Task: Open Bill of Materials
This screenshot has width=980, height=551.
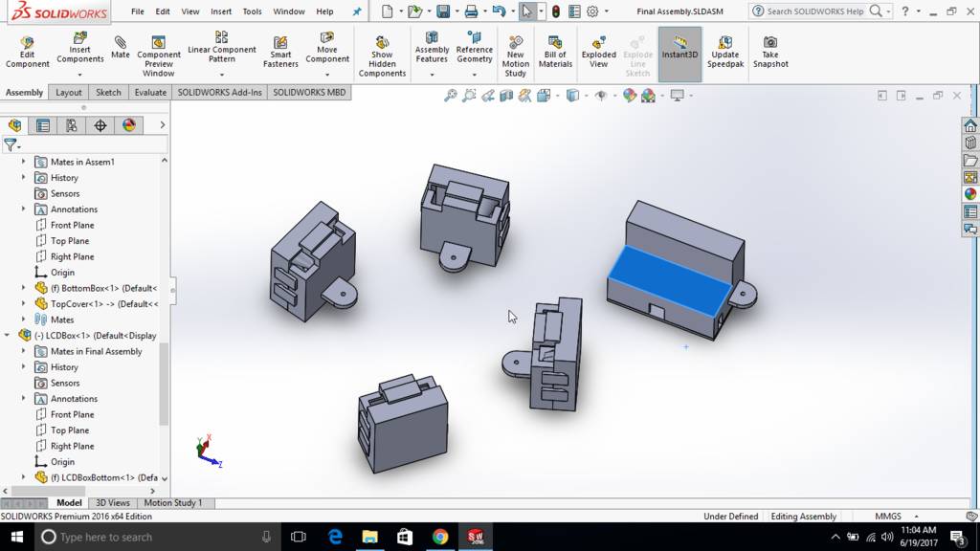Action: pyautogui.click(x=555, y=52)
